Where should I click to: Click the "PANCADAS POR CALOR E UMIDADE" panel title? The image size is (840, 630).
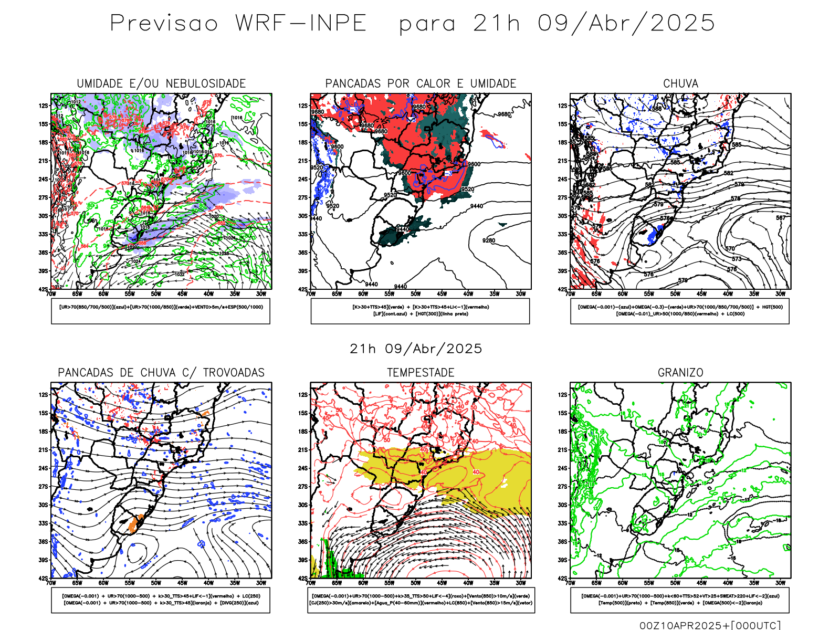click(421, 83)
